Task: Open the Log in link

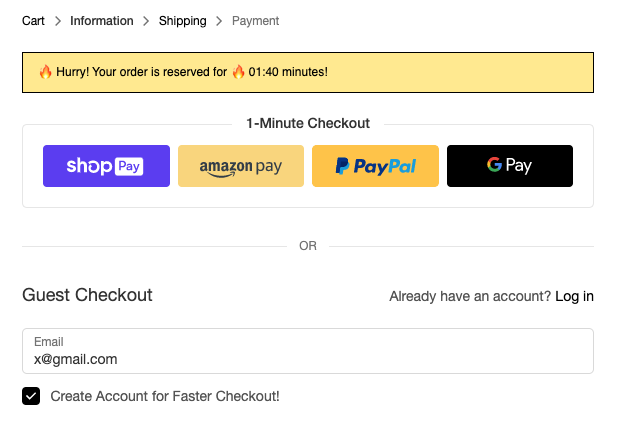Action: tap(574, 296)
